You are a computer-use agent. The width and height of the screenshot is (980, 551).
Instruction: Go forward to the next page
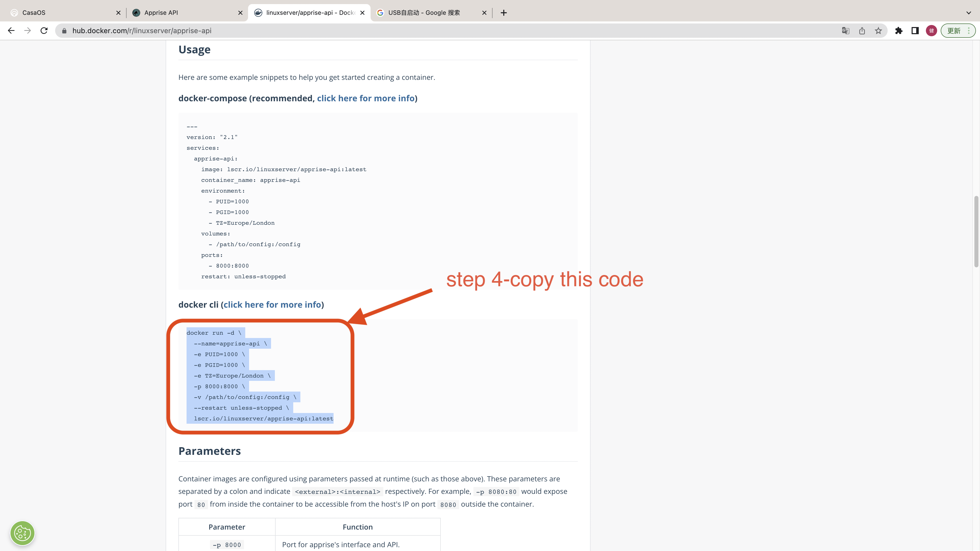(27, 30)
